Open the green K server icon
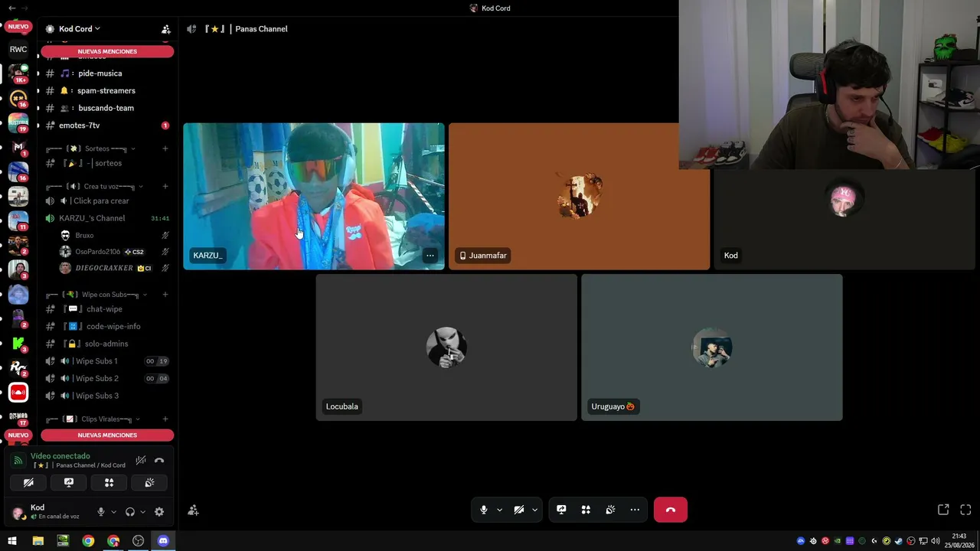The height and width of the screenshot is (551, 980). coord(18,344)
